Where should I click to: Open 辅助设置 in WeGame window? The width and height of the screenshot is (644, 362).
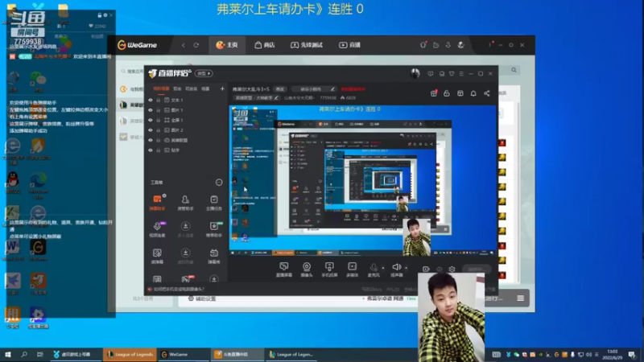pos(202,298)
